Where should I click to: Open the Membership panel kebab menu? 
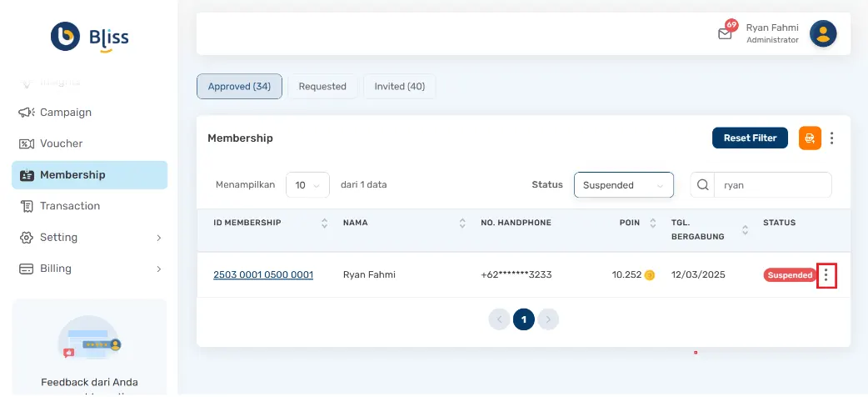(831, 138)
